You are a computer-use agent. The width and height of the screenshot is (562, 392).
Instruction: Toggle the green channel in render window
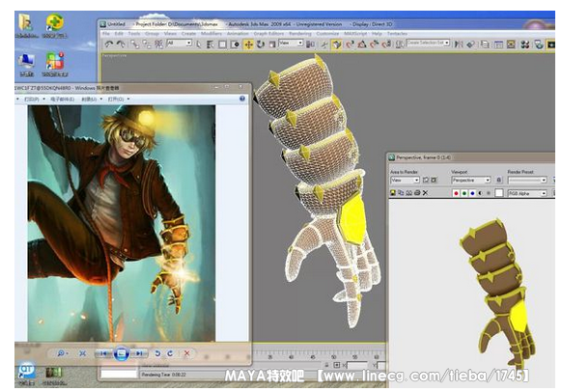click(464, 193)
